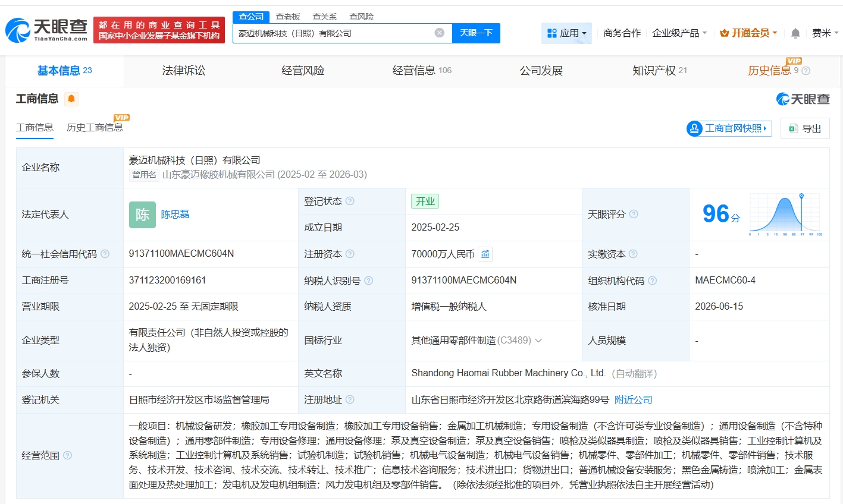843x504 pixels.
Task: Open the 应用 dropdown menu
Action: pyautogui.click(x=566, y=33)
